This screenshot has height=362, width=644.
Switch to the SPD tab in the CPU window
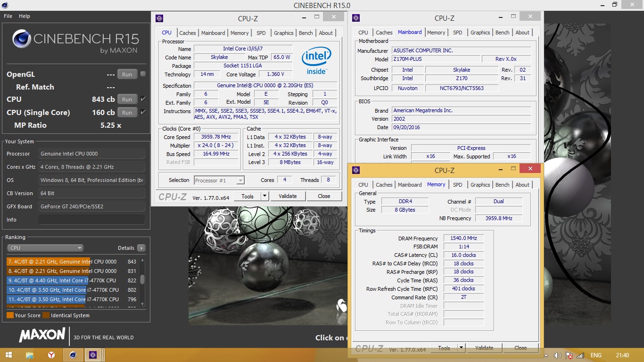(x=261, y=33)
